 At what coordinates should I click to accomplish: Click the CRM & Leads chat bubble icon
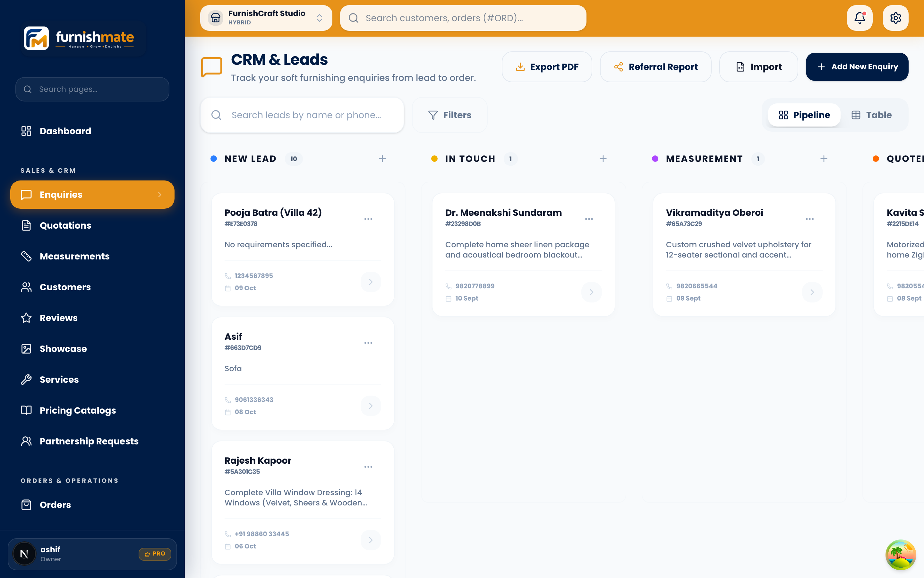click(211, 67)
